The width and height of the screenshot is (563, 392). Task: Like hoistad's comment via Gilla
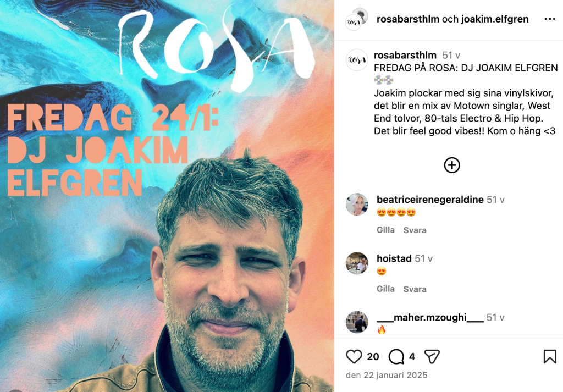385,289
